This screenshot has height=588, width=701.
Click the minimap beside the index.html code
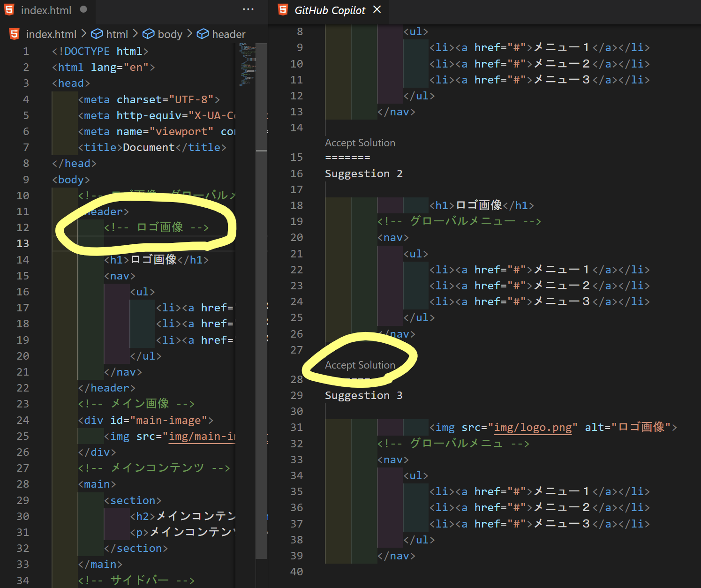point(246,66)
